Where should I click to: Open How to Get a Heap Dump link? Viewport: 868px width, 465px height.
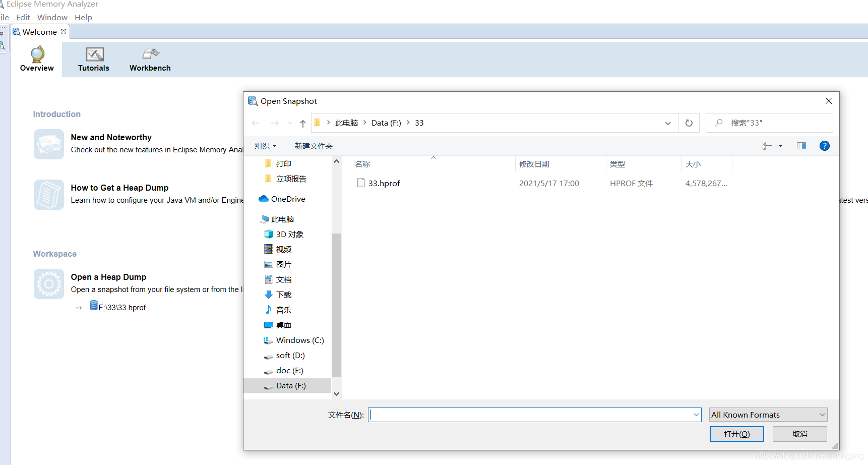click(119, 188)
